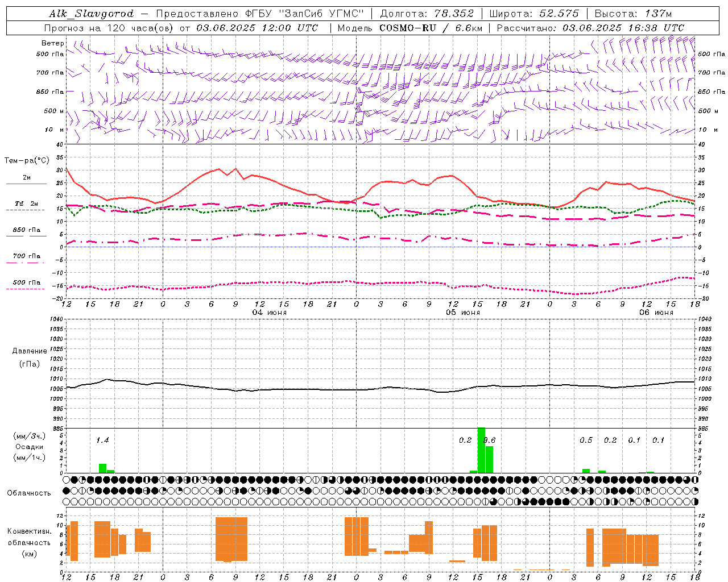Click the tallest green precipitation bar
This screenshot has height=582, width=728.
pyautogui.click(x=481, y=450)
